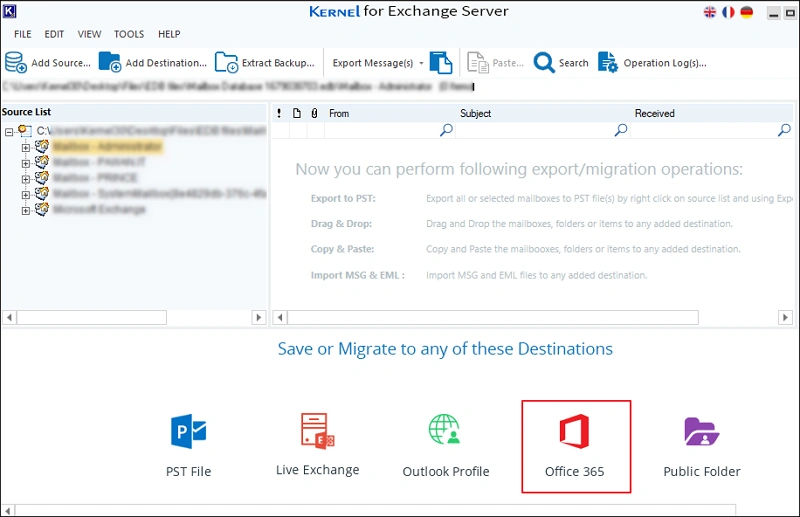This screenshot has width=800, height=517.
Task: Expand the last mailbox tree node
Action: [x=26, y=211]
